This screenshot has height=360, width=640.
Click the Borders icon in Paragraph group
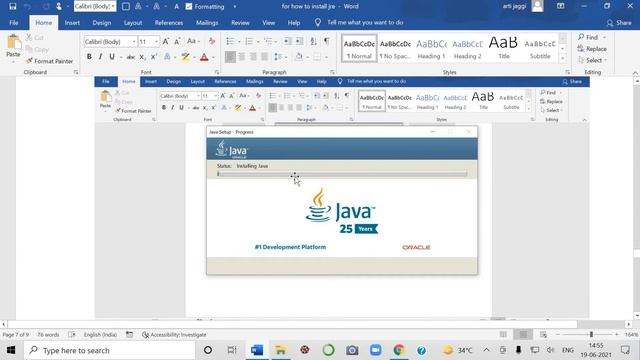(317, 57)
